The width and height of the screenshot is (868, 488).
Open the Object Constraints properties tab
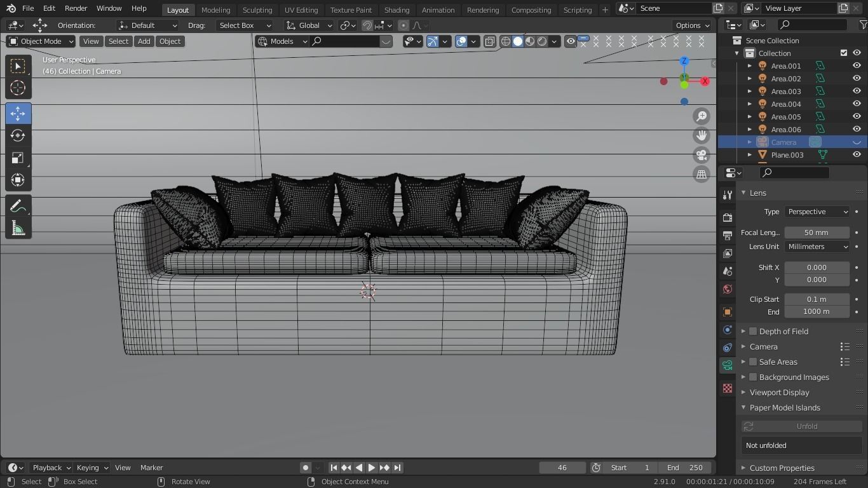pos(728,348)
